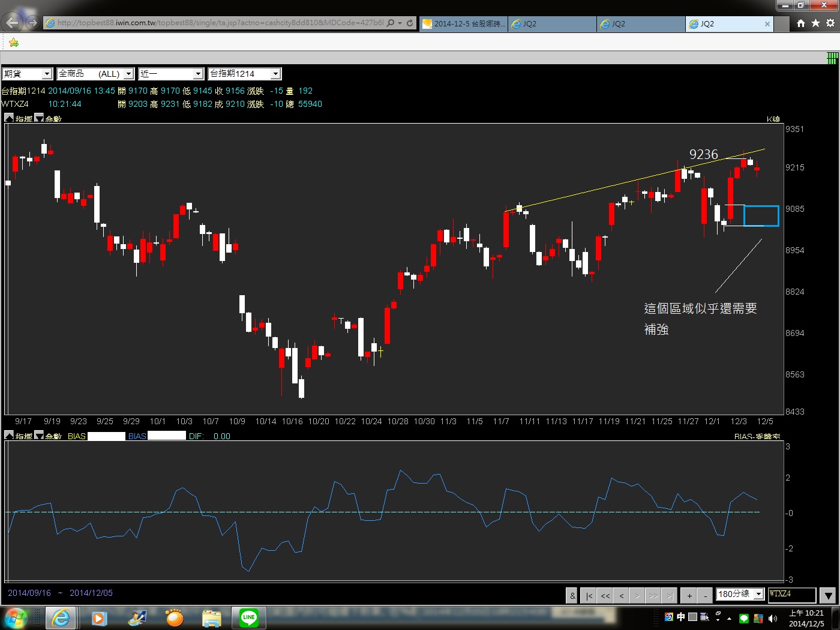Click the WTXZ4 symbol input field
This screenshot has width=840, height=630.
[792, 594]
